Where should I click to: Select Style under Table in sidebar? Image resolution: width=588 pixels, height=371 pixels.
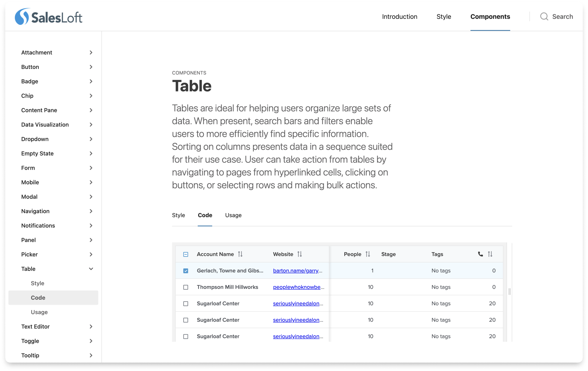[x=37, y=283]
